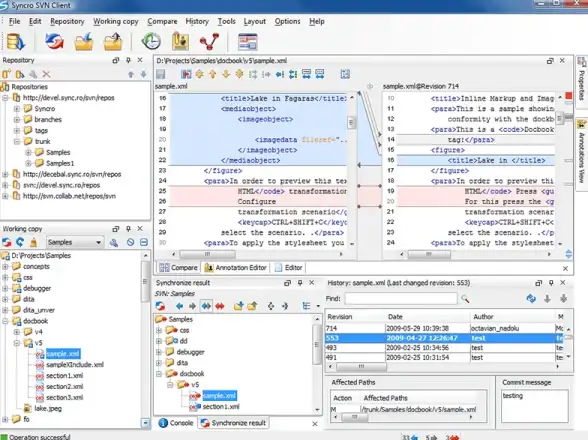Image resolution: width=588 pixels, height=440 pixels.
Task: Select sampleXInclude.xml in Working copy tree
Action: point(75,365)
